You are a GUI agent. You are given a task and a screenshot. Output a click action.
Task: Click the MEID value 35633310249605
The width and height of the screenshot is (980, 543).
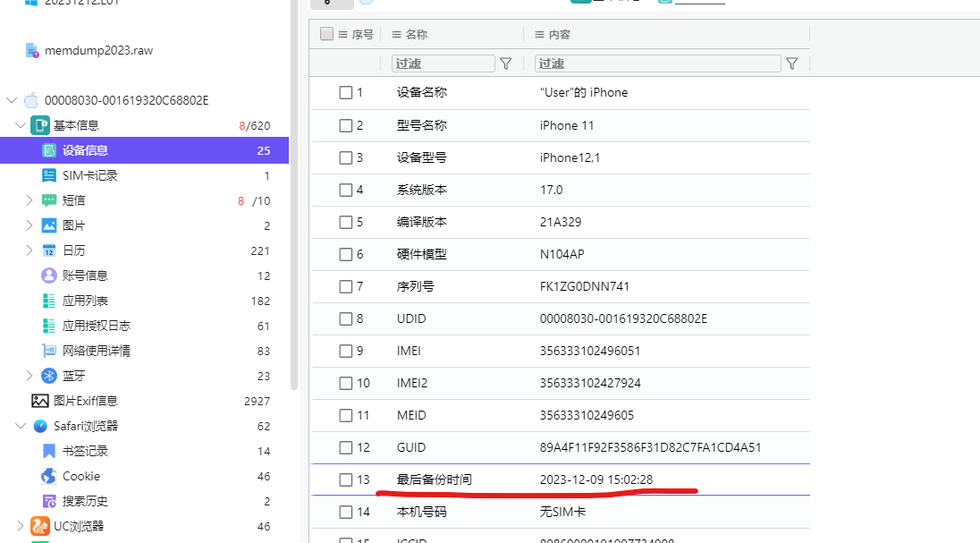click(587, 415)
